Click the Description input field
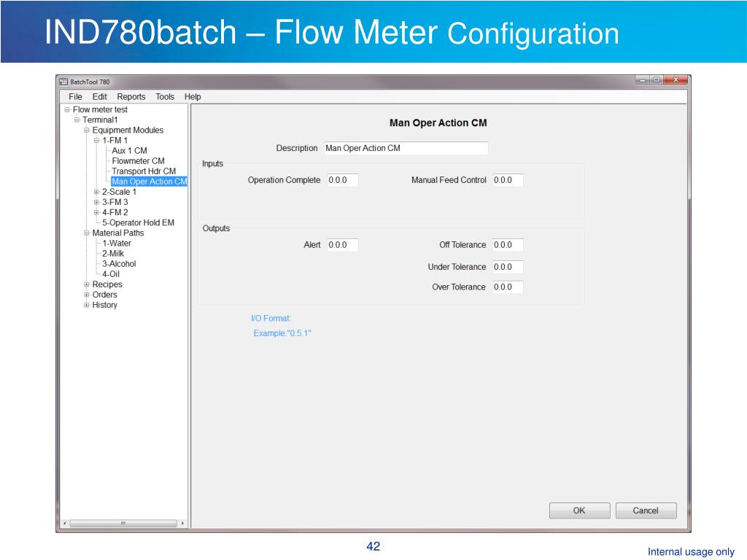Image resolution: width=747 pixels, height=560 pixels. coord(406,148)
